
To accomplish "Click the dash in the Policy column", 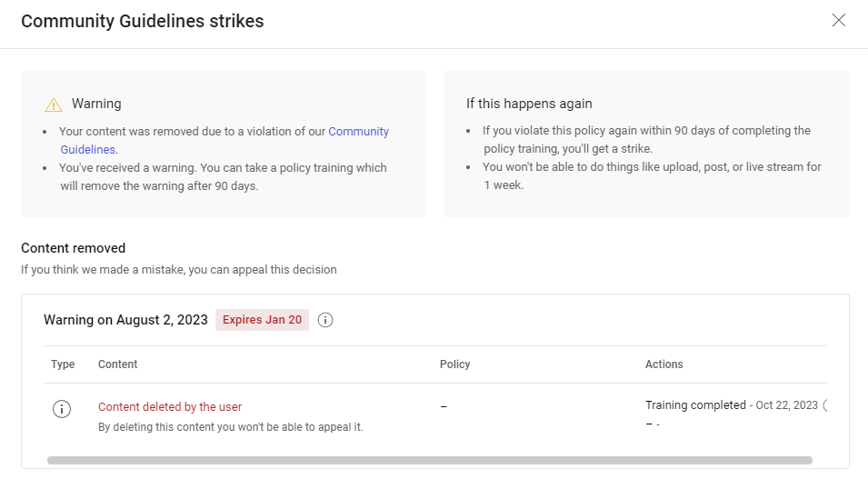I will pyautogui.click(x=444, y=406).
